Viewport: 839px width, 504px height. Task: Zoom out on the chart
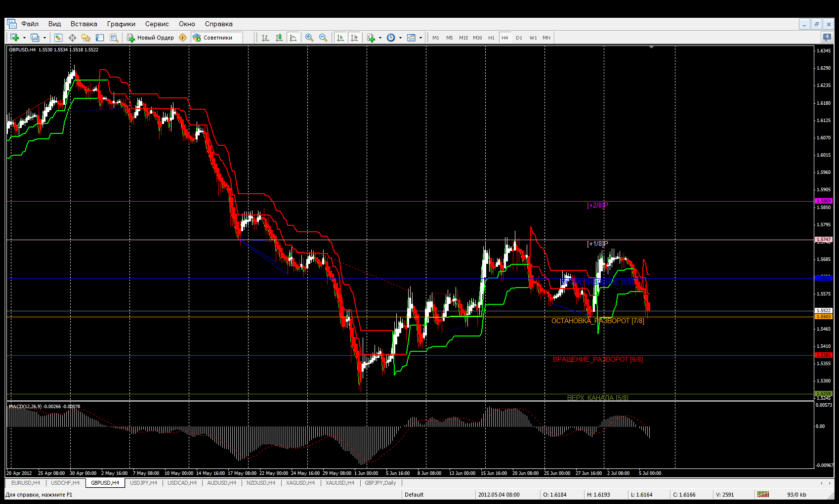[x=323, y=38]
